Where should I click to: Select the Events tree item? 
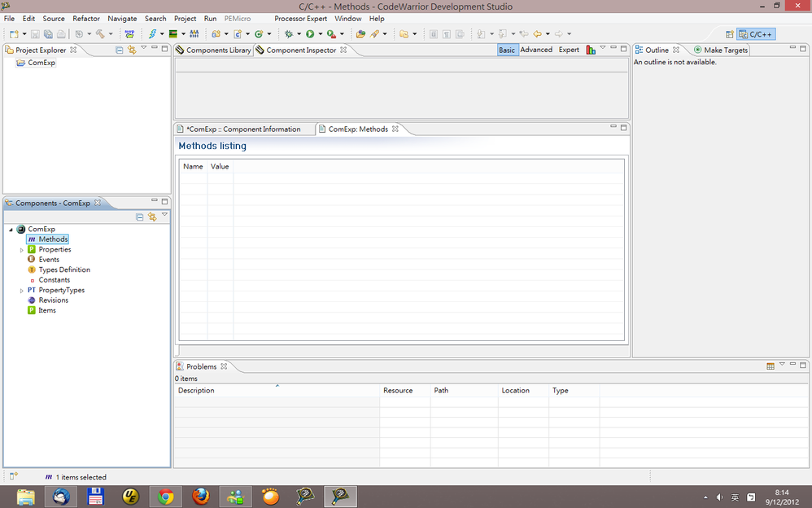[49, 259]
